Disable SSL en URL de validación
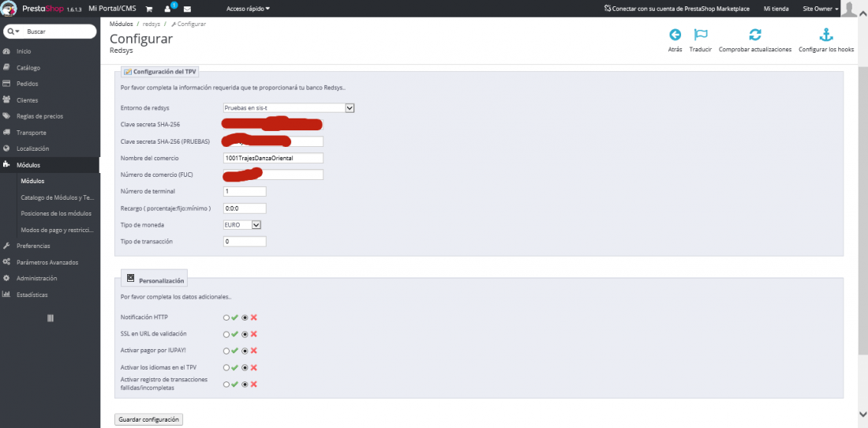The image size is (868, 428). point(245,335)
